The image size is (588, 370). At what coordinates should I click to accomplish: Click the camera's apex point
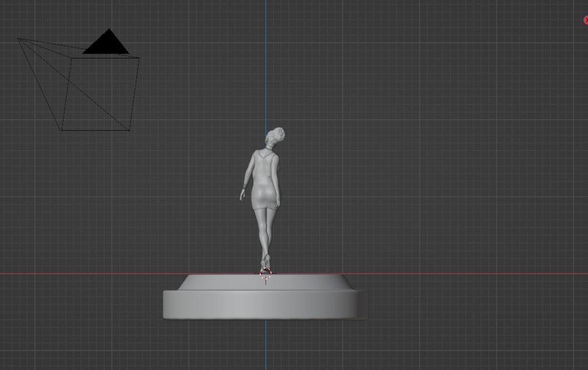(x=18, y=38)
